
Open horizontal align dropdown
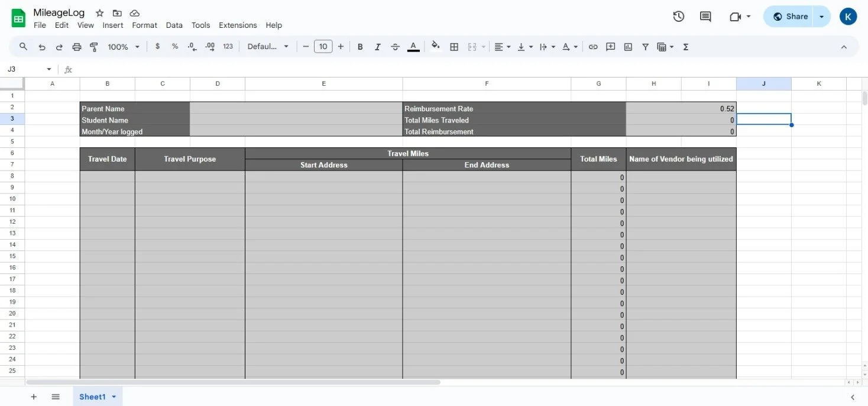(x=503, y=47)
